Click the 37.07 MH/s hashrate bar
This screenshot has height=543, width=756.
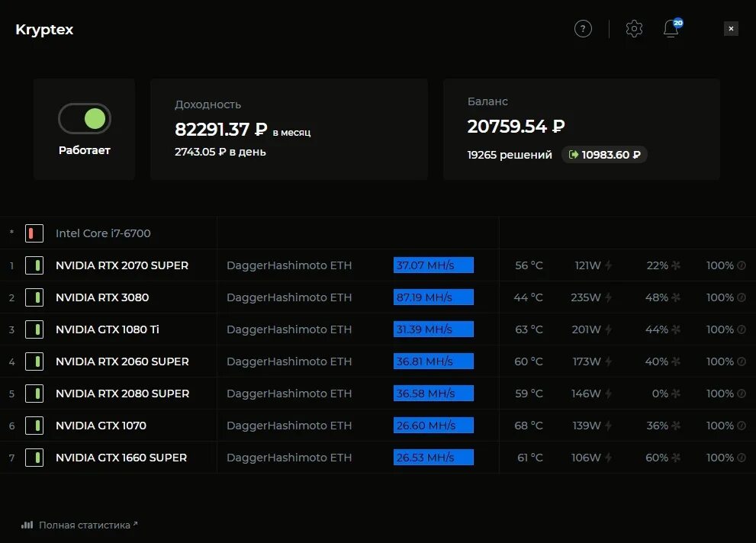pos(433,265)
